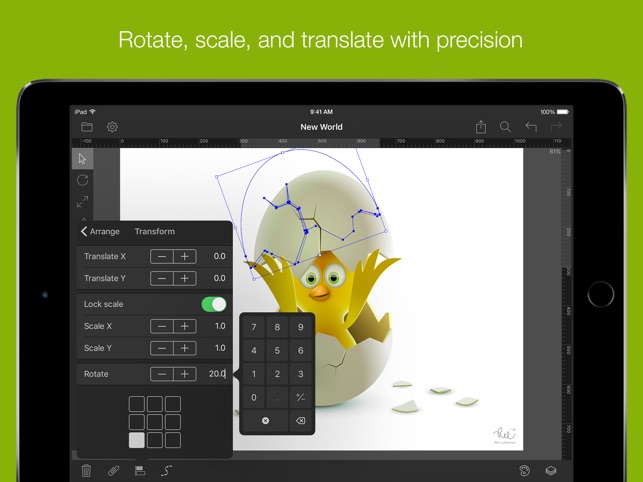Select middle-left anchor point square

pyautogui.click(x=137, y=422)
